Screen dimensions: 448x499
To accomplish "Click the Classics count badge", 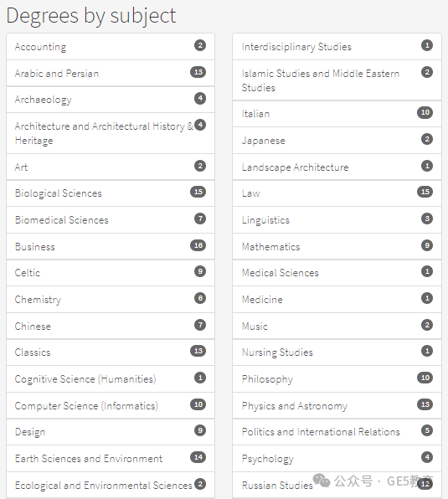I will (x=198, y=351).
